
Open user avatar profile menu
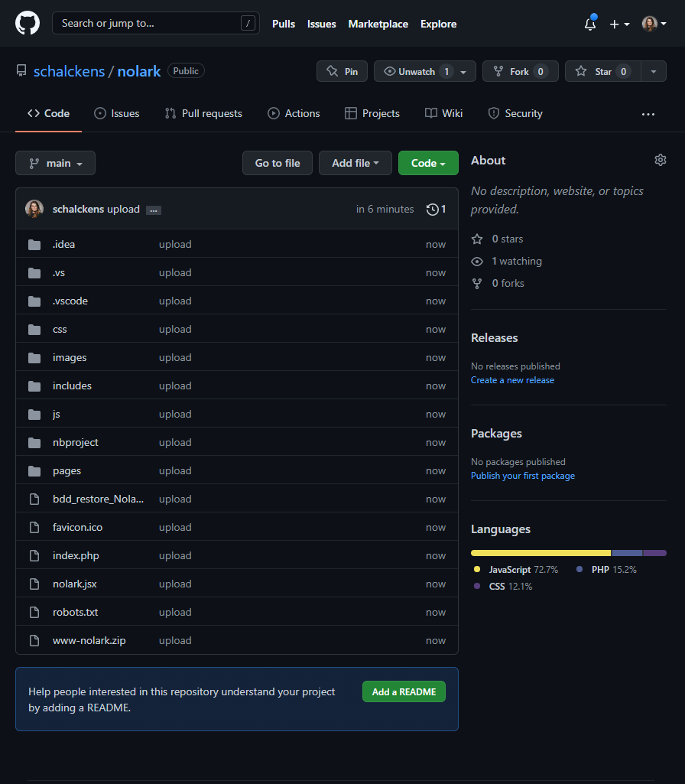654,24
